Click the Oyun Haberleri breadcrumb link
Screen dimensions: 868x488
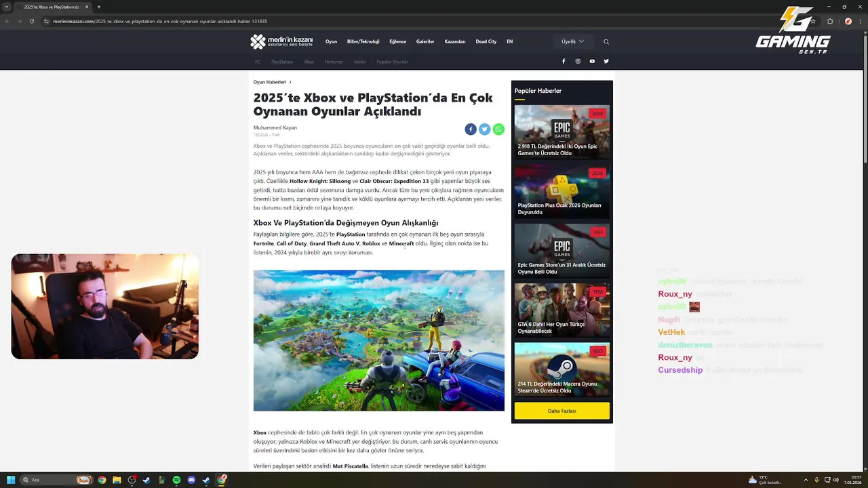click(270, 82)
